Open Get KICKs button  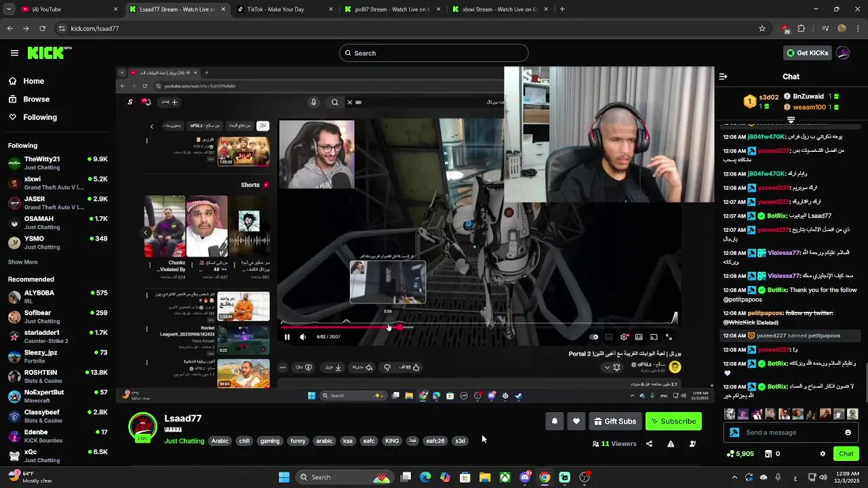[807, 53]
